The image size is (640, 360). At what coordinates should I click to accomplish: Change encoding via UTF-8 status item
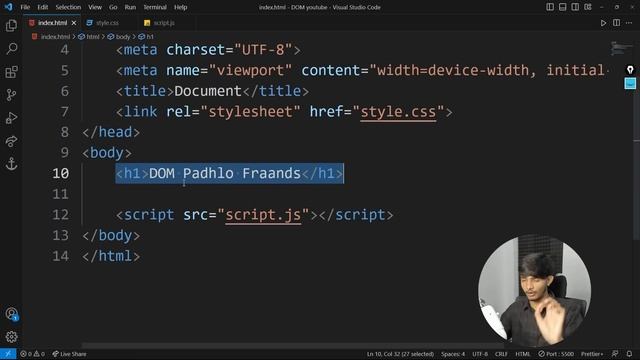point(480,354)
